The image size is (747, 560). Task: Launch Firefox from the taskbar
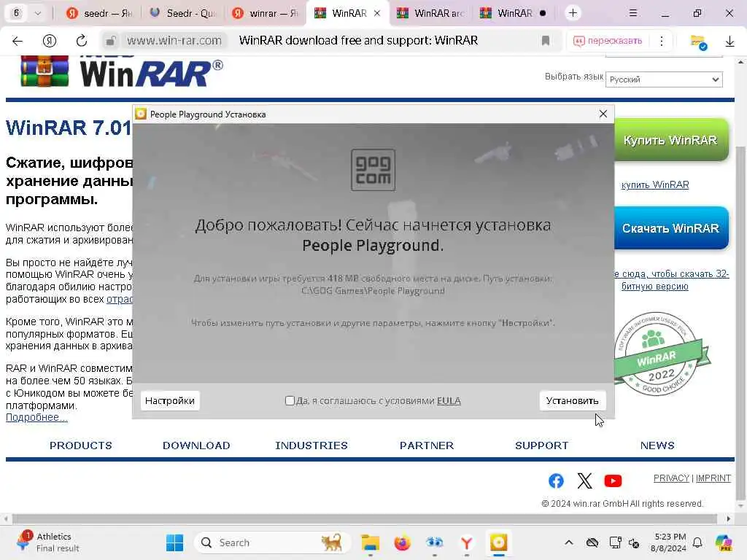click(402, 542)
